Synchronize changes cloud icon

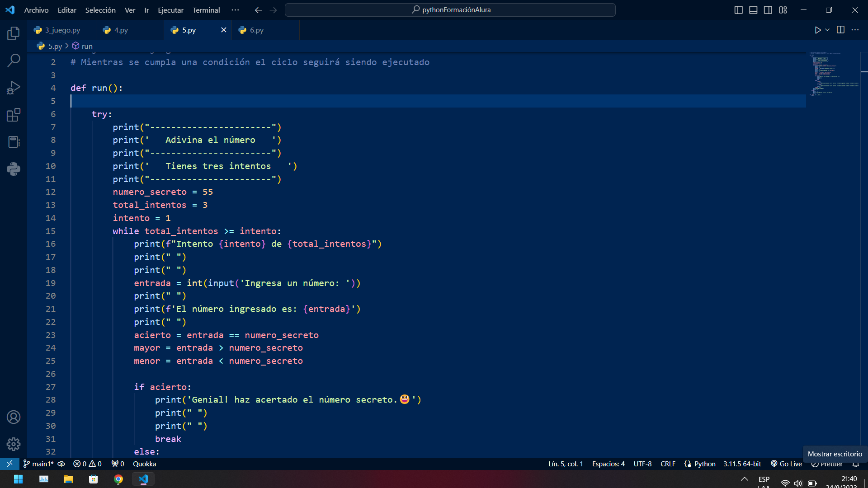(61, 464)
